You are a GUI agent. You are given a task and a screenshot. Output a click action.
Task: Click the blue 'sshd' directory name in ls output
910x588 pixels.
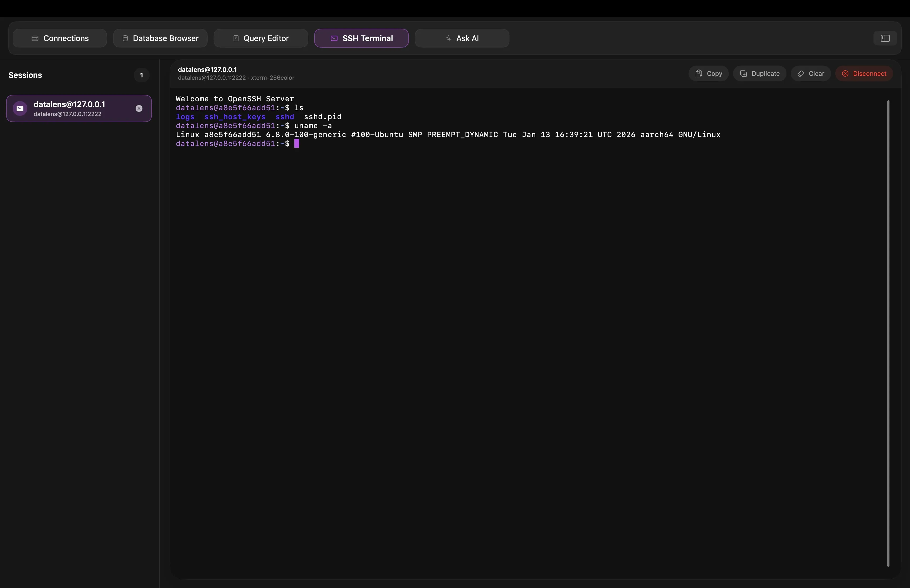tap(285, 117)
